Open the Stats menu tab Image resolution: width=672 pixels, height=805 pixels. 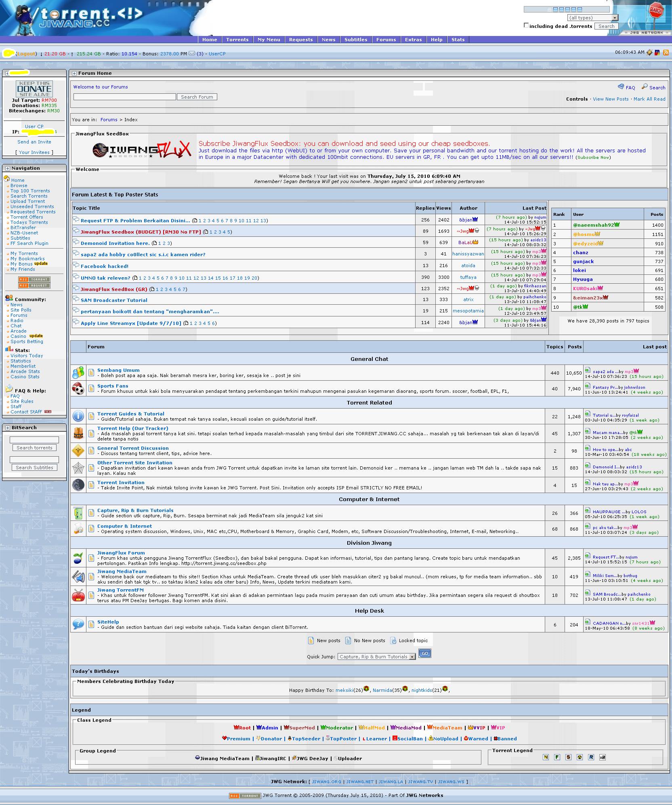[458, 40]
